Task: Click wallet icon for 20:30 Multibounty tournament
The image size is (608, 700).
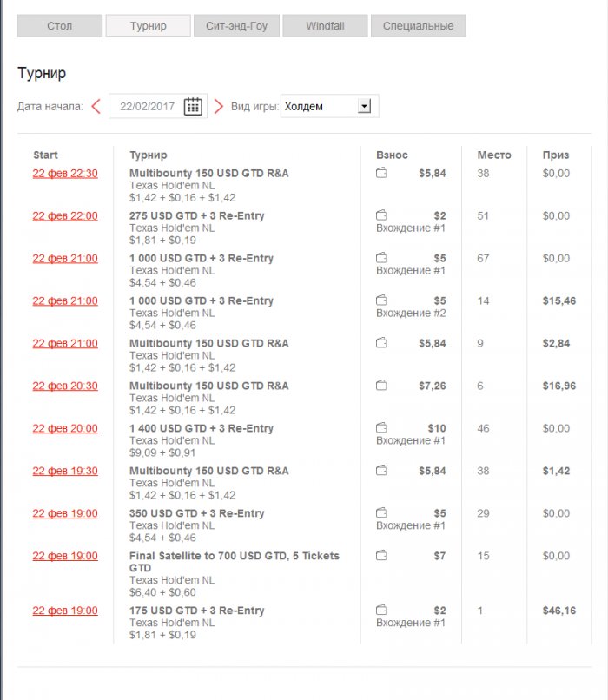Action: click(x=381, y=386)
